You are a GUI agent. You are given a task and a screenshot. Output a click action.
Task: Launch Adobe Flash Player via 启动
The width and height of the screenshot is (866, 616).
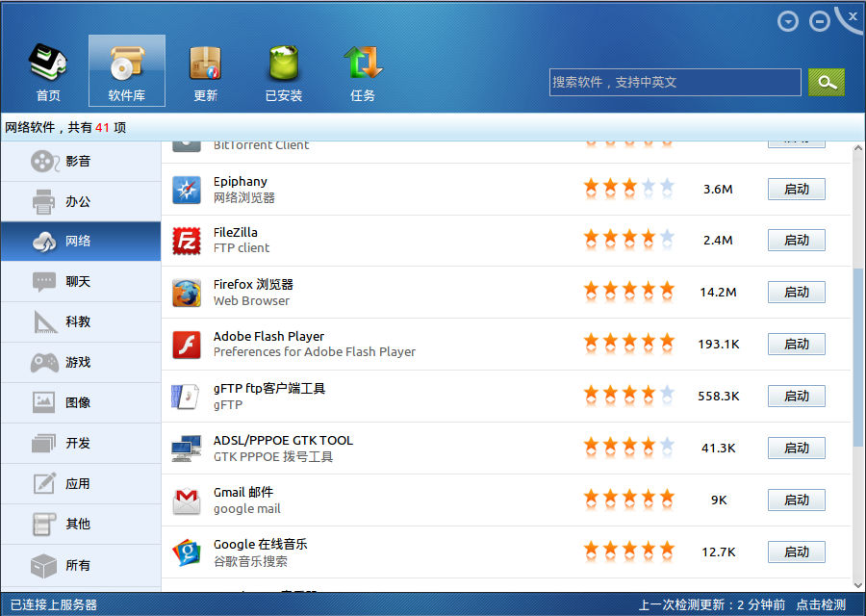(797, 345)
